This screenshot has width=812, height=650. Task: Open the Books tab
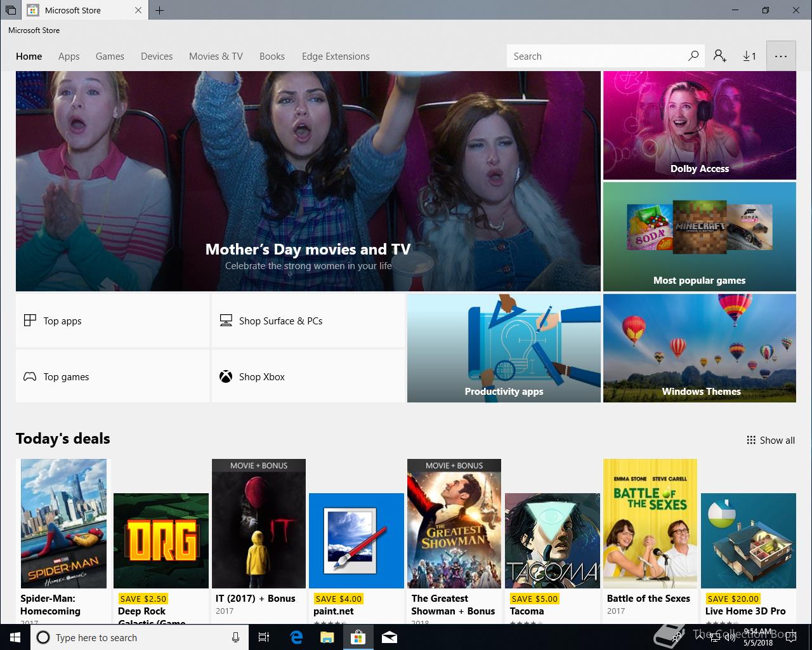(x=272, y=56)
